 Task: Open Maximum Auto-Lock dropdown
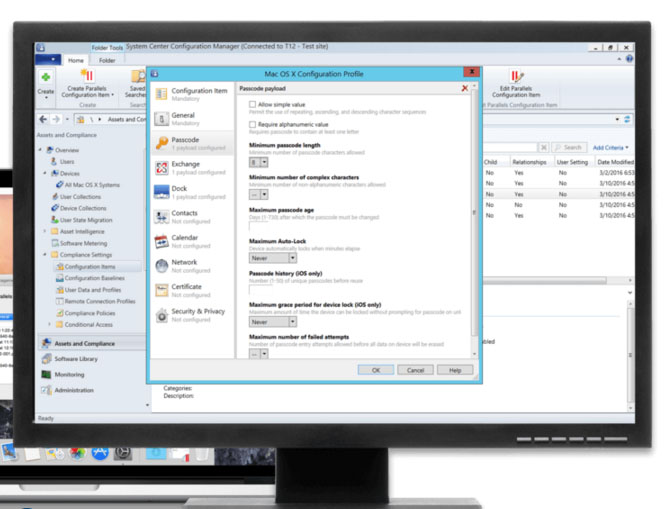pyautogui.click(x=292, y=258)
